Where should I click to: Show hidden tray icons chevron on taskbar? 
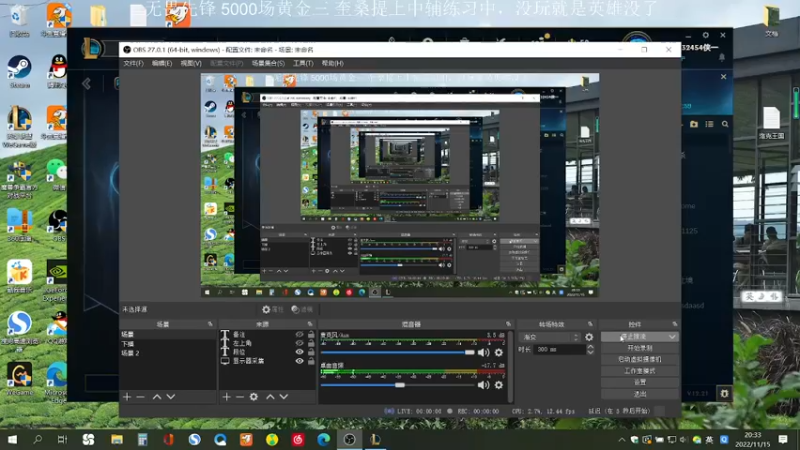click(x=621, y=440)
